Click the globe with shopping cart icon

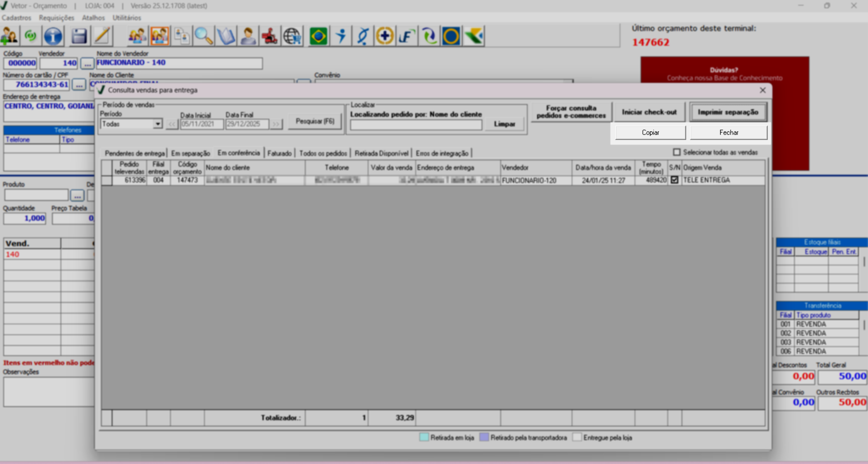pos(292,36)
